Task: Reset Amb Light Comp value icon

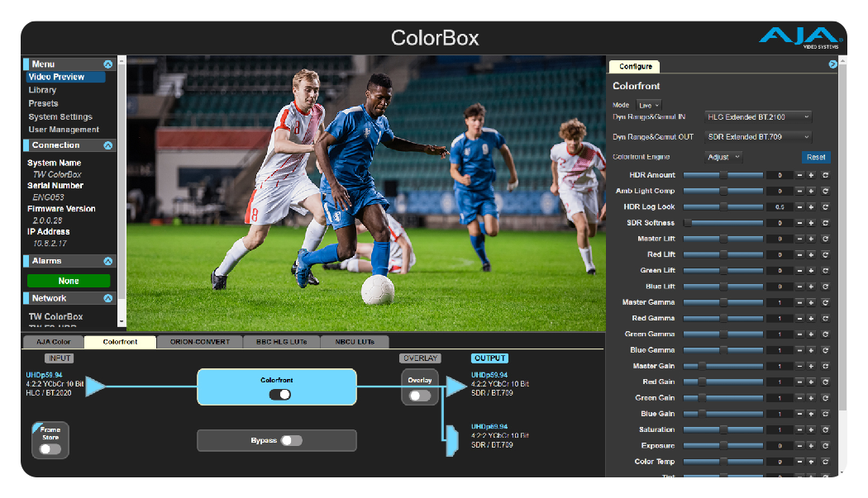Action: click(x=825, y=191)
